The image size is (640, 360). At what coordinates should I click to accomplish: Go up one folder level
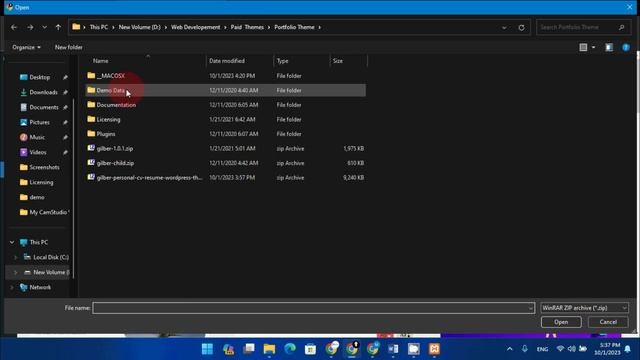click(58, 27)
